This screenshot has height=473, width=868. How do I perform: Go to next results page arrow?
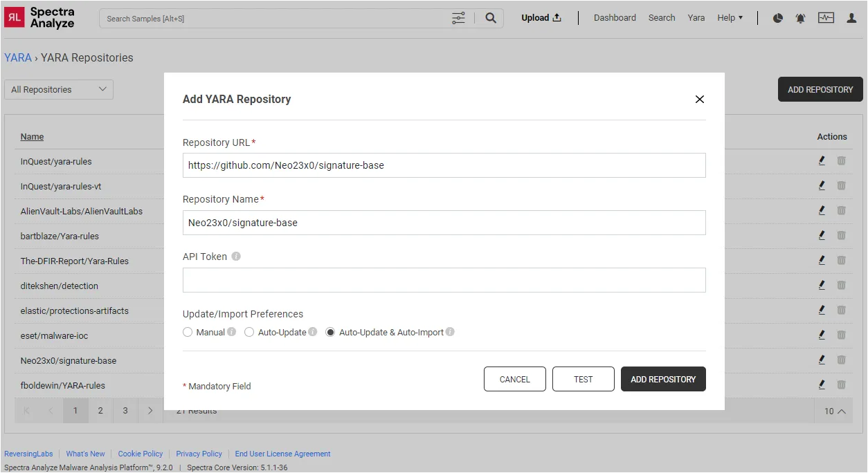coord(150,411)
